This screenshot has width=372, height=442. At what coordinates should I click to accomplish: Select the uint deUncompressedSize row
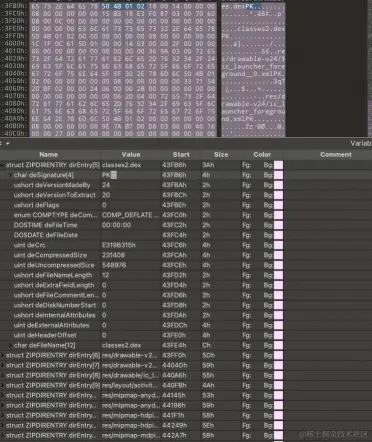(x=186, y=265)
